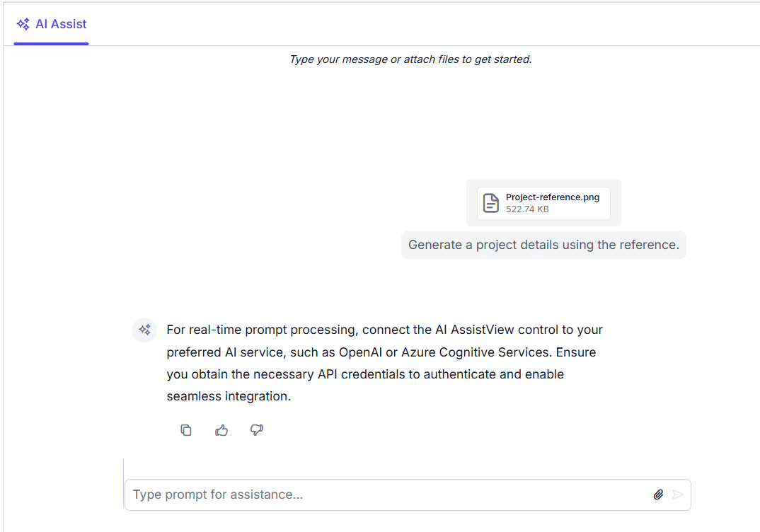Viewport: 760px width, 532px height.
Task: Click the document icon of the attachment
Action: [x=490, y=203]
